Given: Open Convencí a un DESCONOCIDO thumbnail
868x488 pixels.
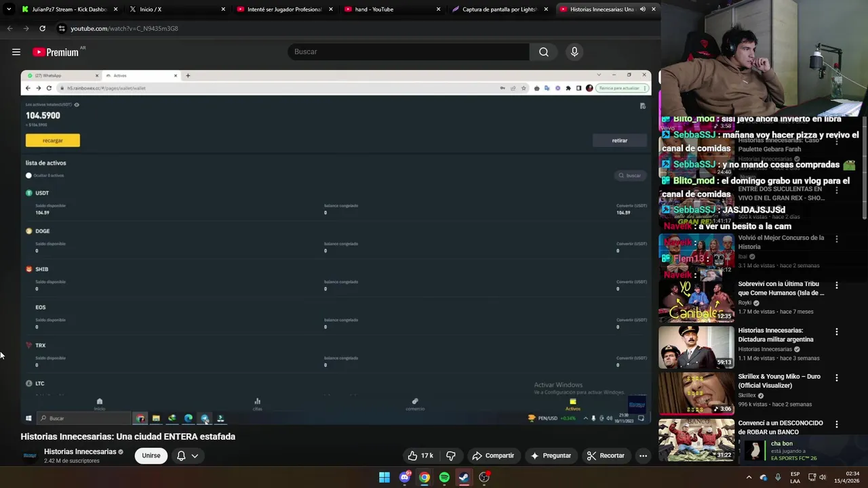Looking at the screenshot, I should tap(696, 440).
